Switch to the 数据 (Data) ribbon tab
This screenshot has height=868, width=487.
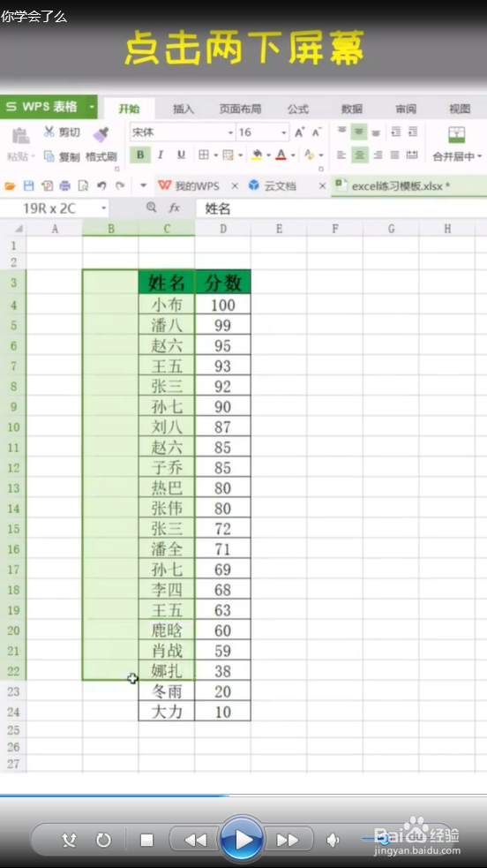[x=352, y=109]
